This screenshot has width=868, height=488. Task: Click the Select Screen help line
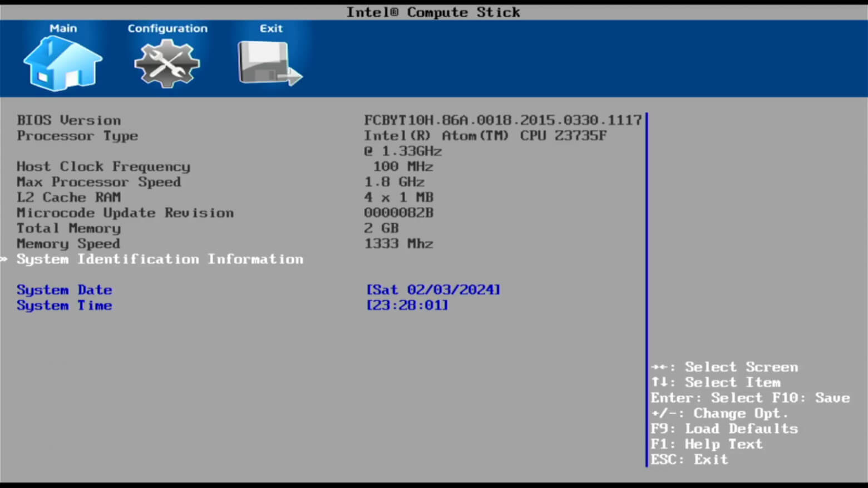tap(724, 367)
